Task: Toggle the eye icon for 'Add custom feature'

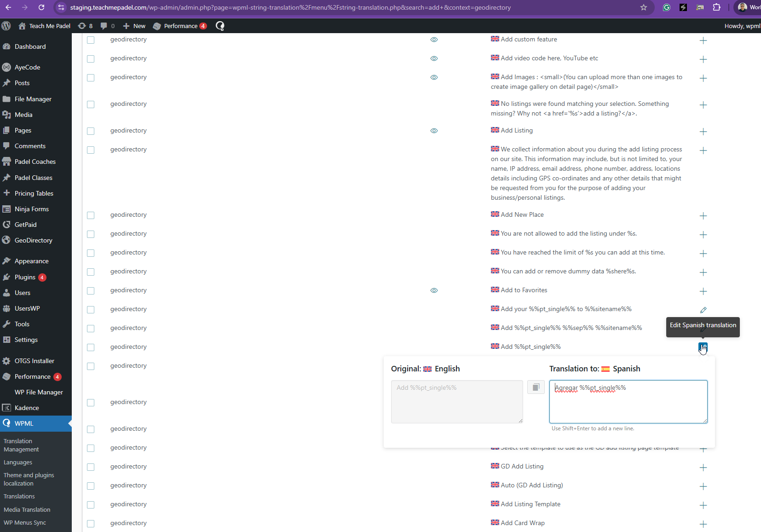Action: pyautogui.click(x=434, y=40)
